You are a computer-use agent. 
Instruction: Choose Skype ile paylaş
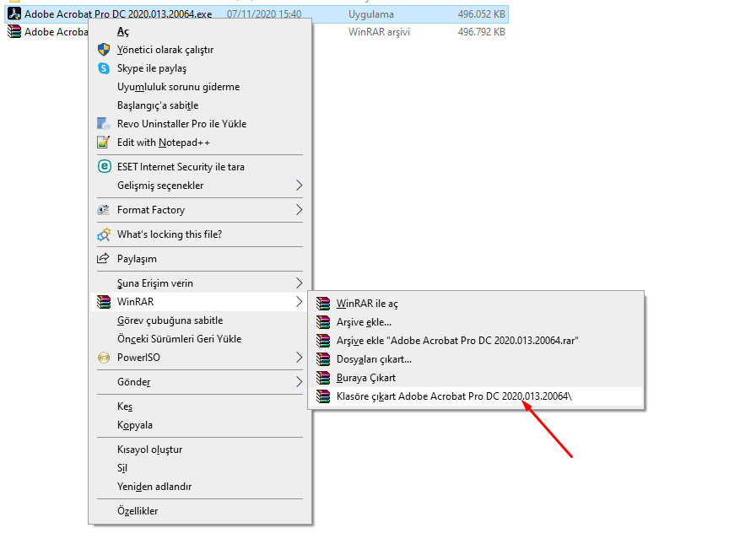tap(200, 68)
